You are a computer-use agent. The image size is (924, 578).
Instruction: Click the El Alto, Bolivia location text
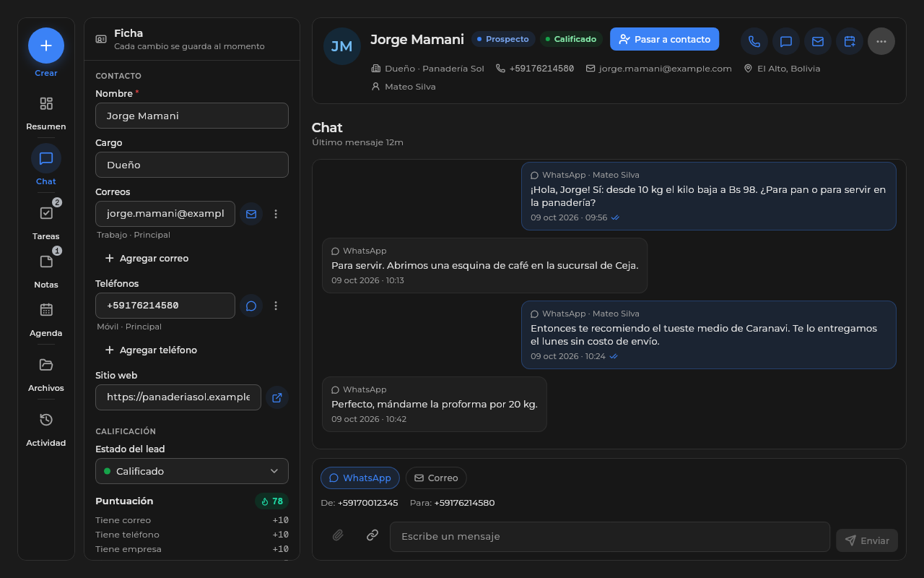(x=789, y=69)
